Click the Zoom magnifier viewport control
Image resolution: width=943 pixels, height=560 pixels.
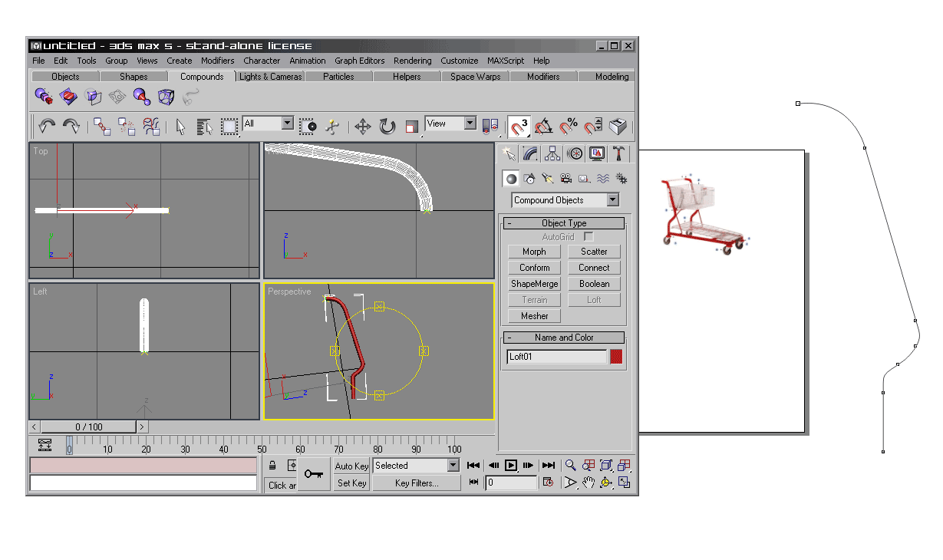tap(571, 465)
